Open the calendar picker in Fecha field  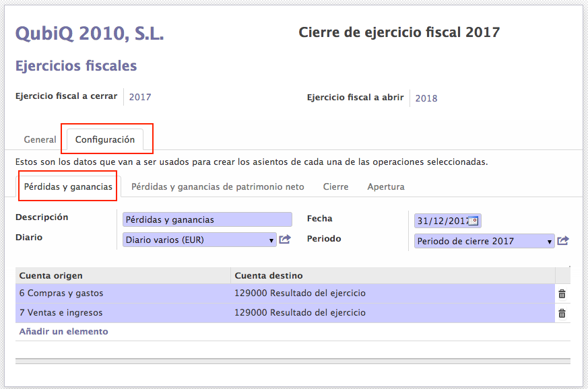pos(473,221)
